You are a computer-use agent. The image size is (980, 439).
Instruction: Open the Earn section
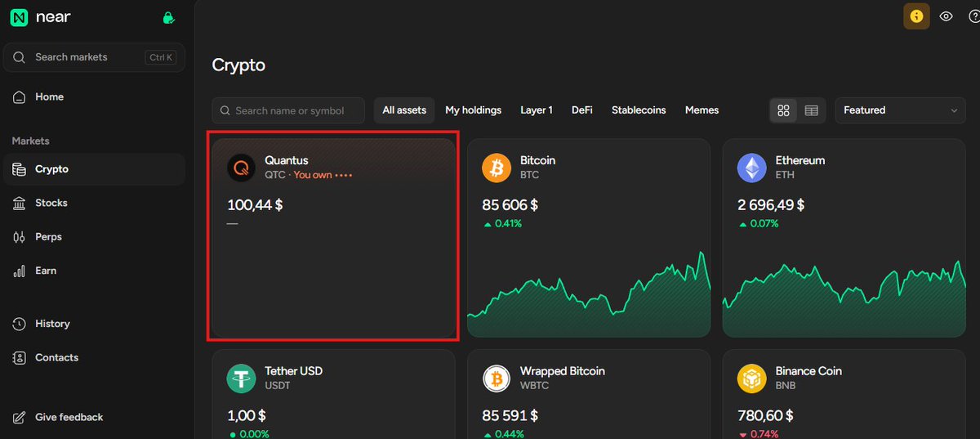point(94,271)
